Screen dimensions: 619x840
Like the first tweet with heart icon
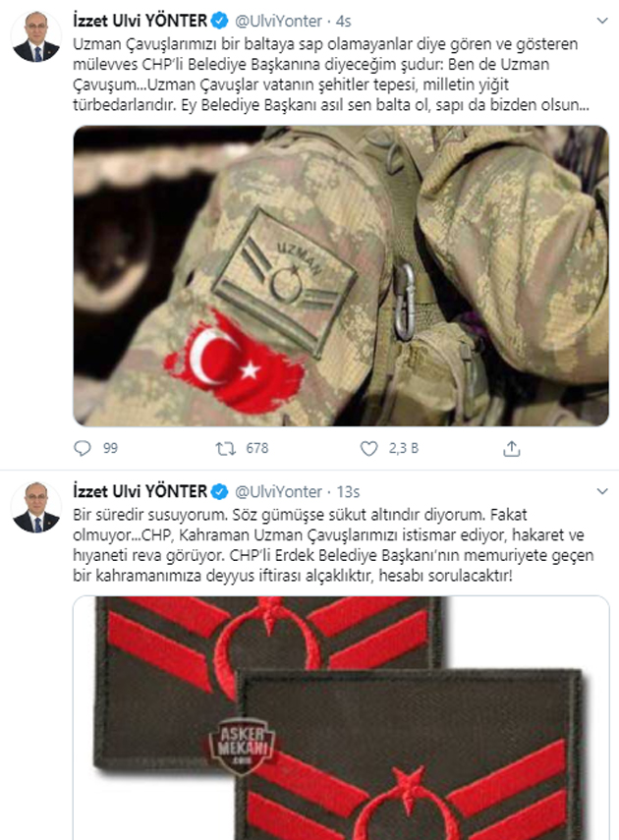coord(368,448)
